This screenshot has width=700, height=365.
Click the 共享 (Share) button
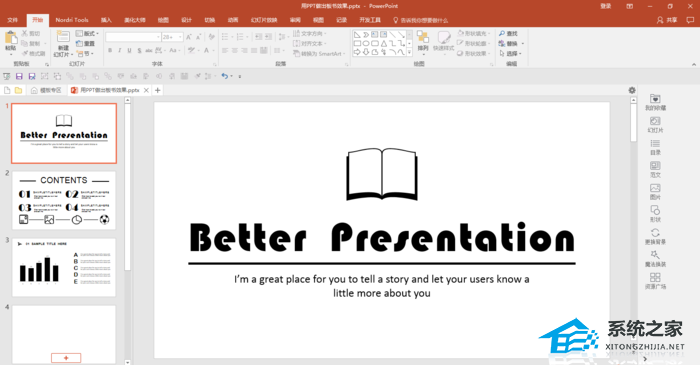(x=667, y=20)
